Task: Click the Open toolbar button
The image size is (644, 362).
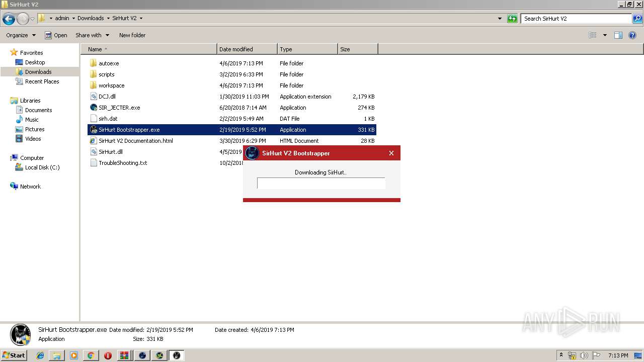Action: pyautogui.click(x=56, y=35)
